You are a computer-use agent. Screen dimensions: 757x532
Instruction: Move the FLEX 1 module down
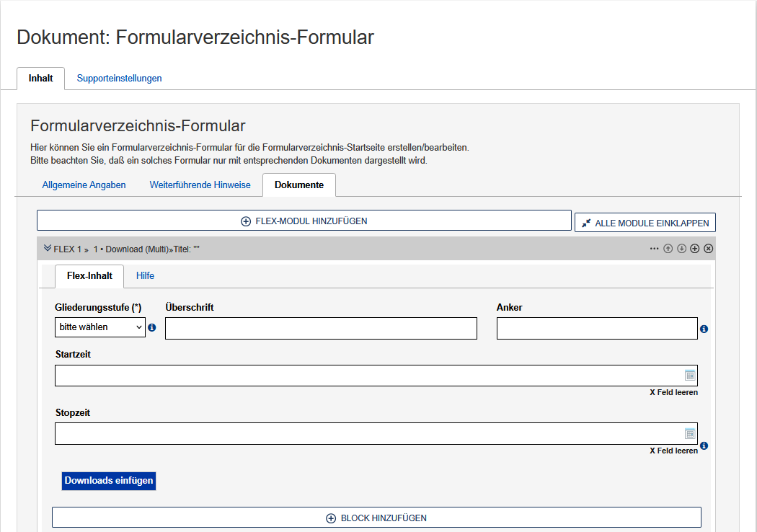click(681, 248)
